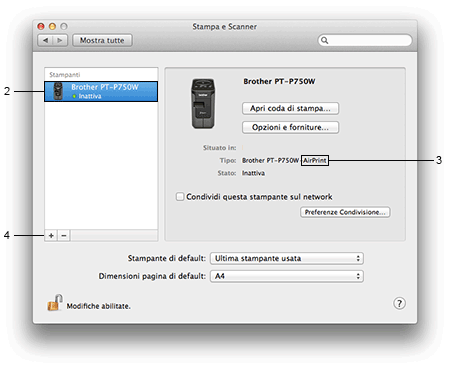Click the Modifiche abilitate text
Image resolution: width=450 pixels, height=369 pixels.
tap(99, 306)
